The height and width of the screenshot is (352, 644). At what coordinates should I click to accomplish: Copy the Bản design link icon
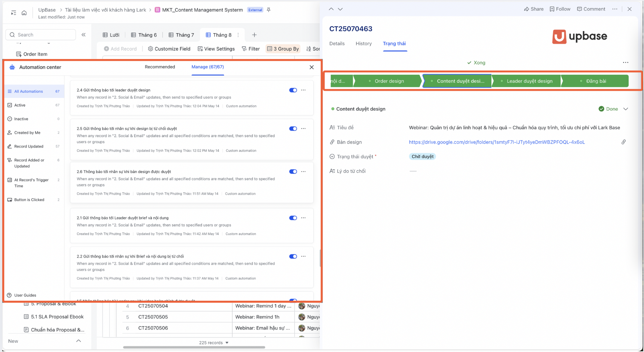pyautogui.click(x=623, y=142)
